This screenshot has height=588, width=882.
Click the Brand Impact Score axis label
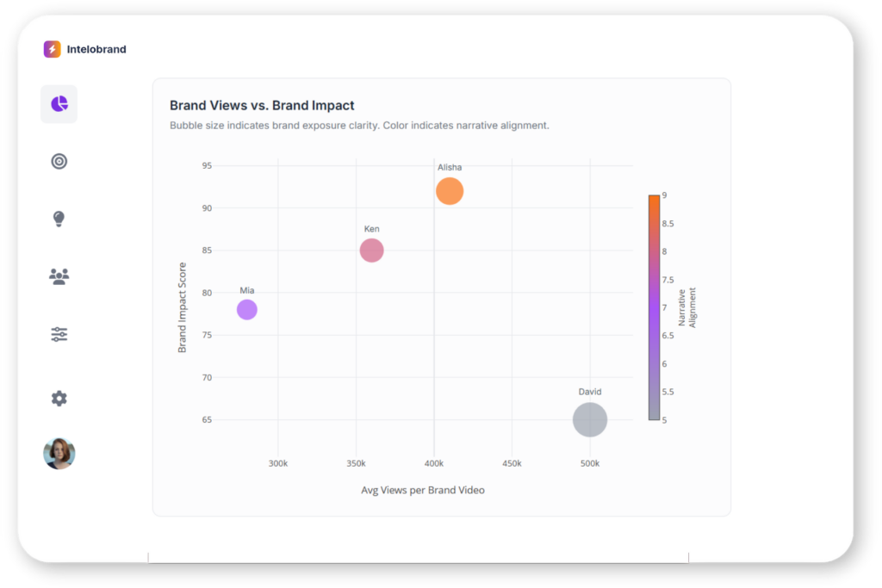point(183,309)
